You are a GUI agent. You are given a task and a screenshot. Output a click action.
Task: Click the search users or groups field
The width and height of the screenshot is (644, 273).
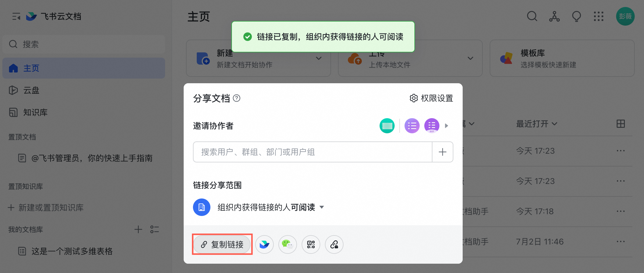(312, 152)
